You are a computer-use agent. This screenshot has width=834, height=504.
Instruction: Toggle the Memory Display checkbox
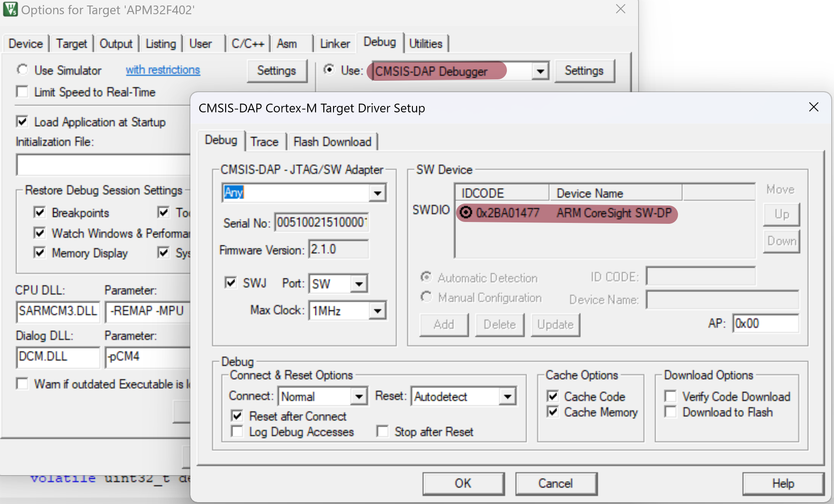[39, 253]
